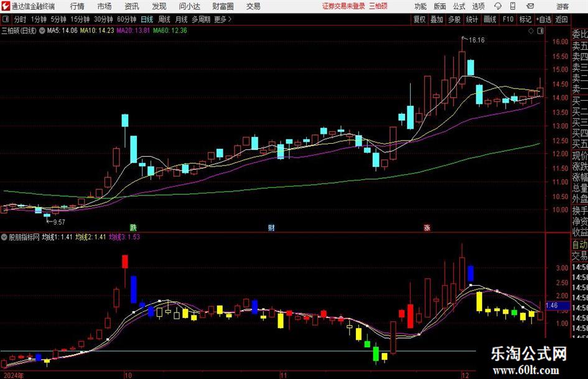Click the 9.57 low price label
588x379 pixels.
(x=59, y=222)
